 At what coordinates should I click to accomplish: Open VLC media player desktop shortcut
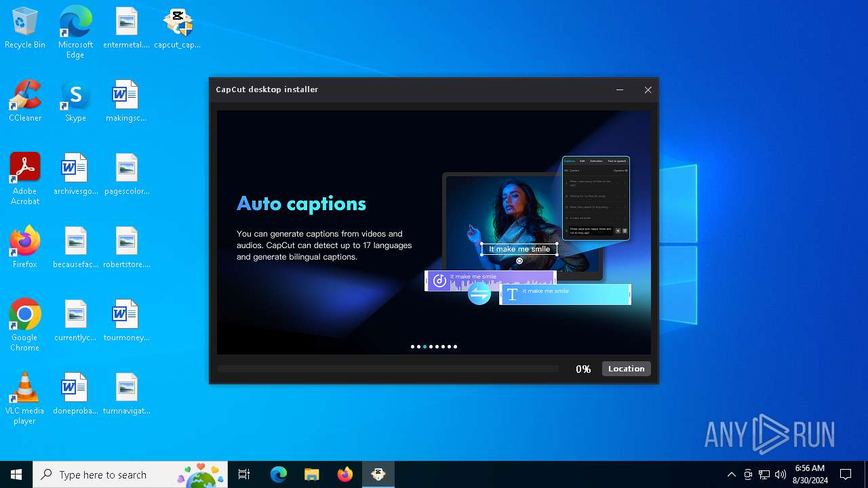(x=25, y=398)
